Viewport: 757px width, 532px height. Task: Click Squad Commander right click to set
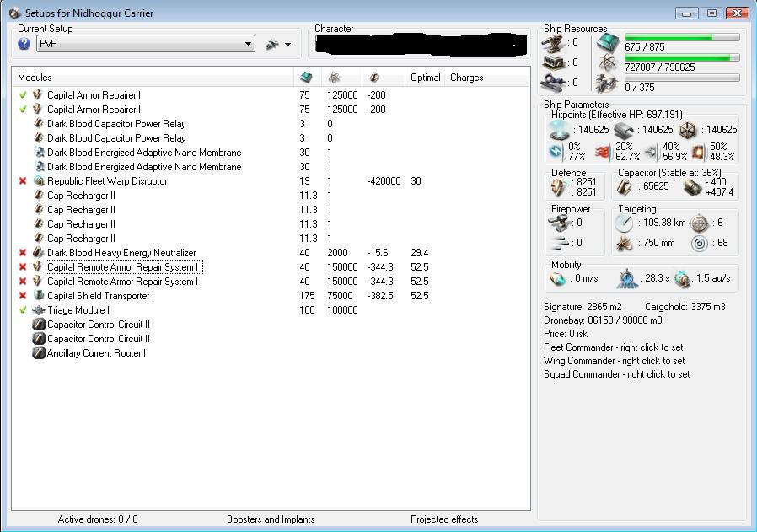(616, 374)
